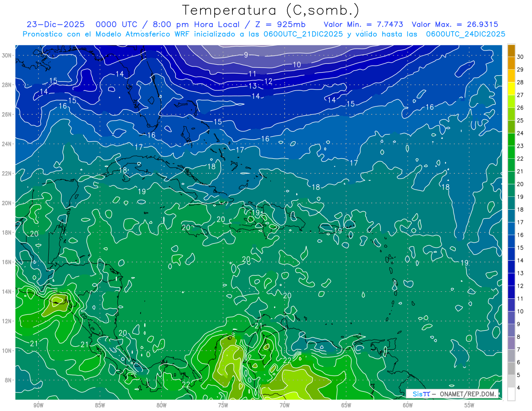The image size is (532, 411).
Task: Click the '16N' latitude axis label
Action: tap(7, 262)
